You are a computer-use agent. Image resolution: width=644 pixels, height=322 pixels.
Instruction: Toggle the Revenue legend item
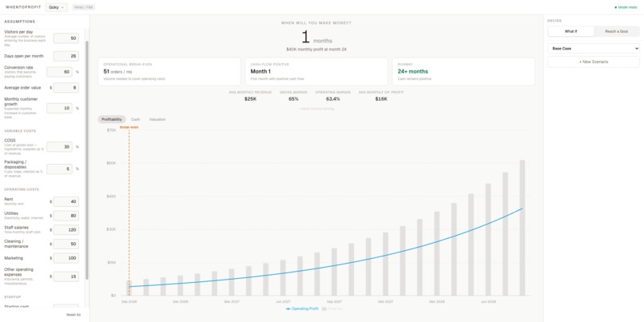coord(332,308)
